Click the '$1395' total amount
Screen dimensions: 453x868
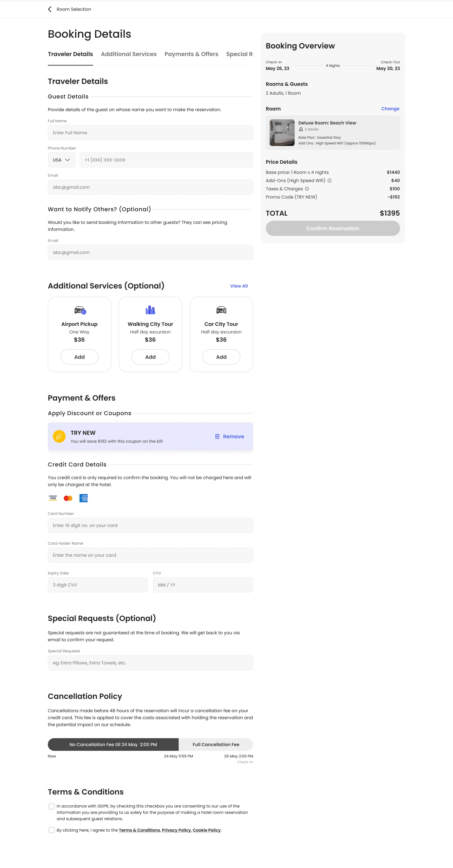[x=390, y=213]
